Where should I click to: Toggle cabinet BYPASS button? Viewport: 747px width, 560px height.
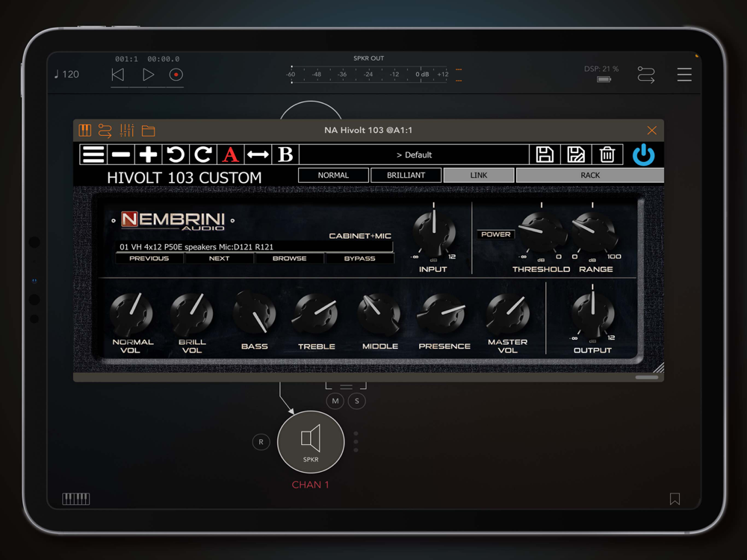360,258
